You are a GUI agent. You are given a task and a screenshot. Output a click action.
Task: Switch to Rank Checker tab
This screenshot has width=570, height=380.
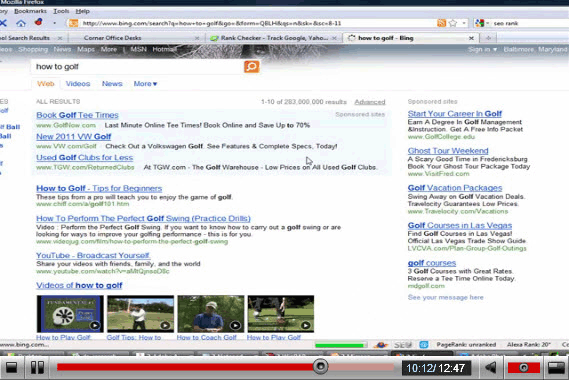click(x=274, y=38)
